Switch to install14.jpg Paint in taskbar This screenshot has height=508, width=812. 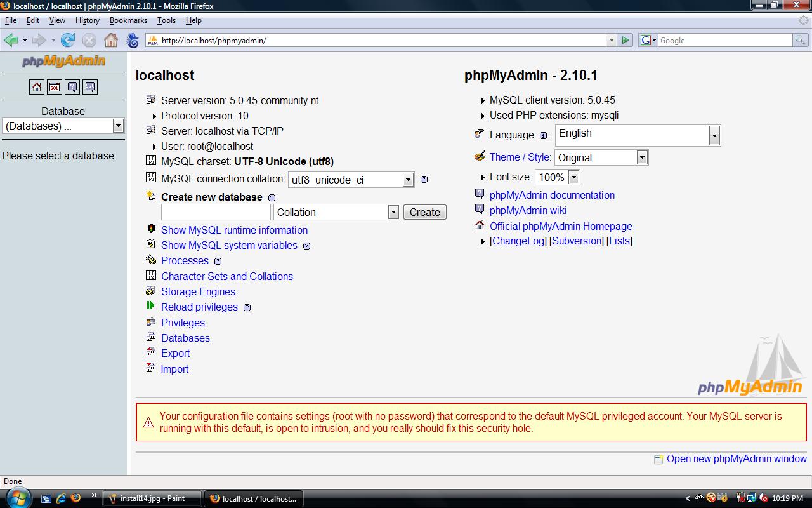tap(152, 498)
